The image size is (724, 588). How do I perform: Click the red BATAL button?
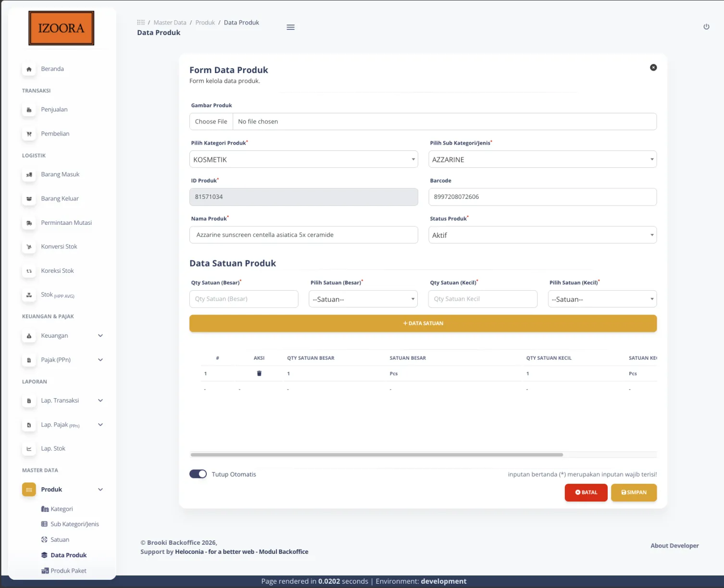586,492
